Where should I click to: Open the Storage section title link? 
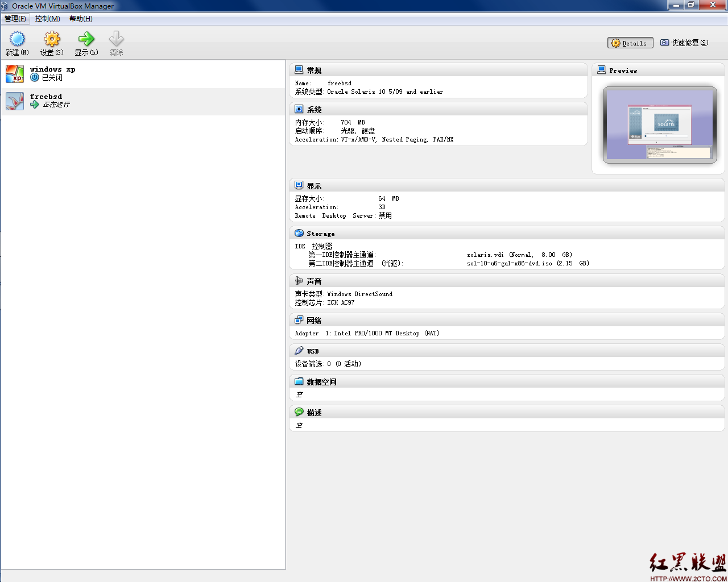point(321,234)
